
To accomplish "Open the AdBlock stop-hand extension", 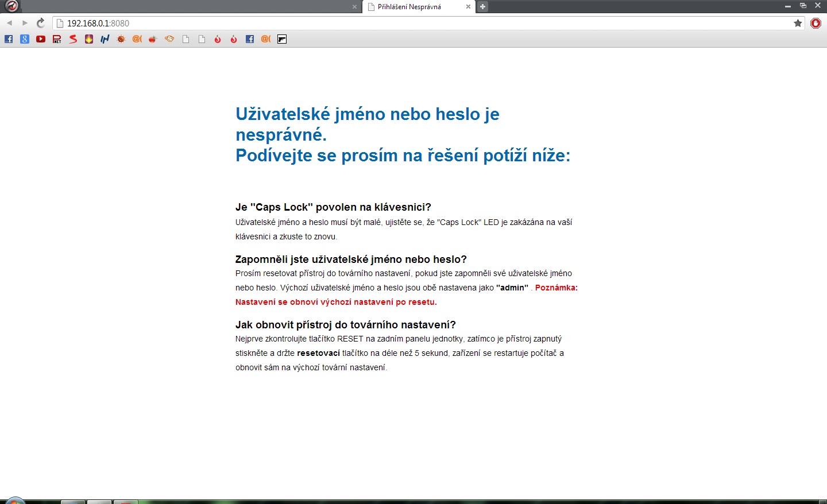I will pos(816,23).
